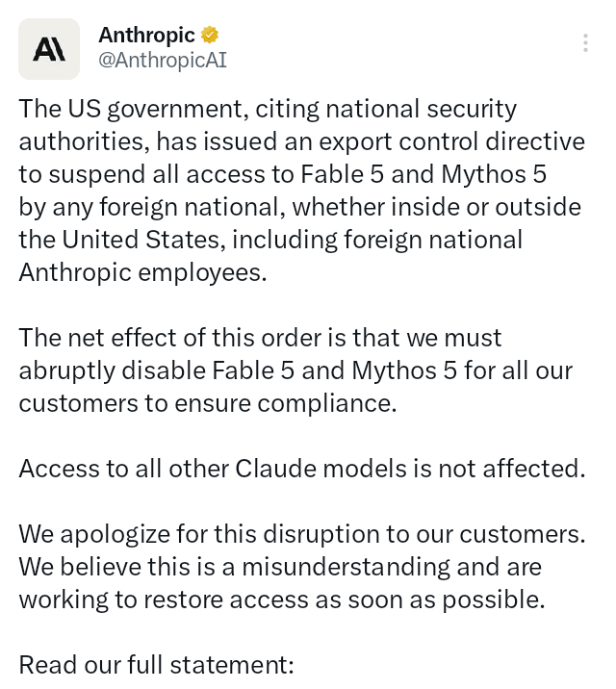This screenshot has height=689, width=616.
Task: Click the line beginning "the United States"
Action: pyautogui.click(x=270, y=240)
